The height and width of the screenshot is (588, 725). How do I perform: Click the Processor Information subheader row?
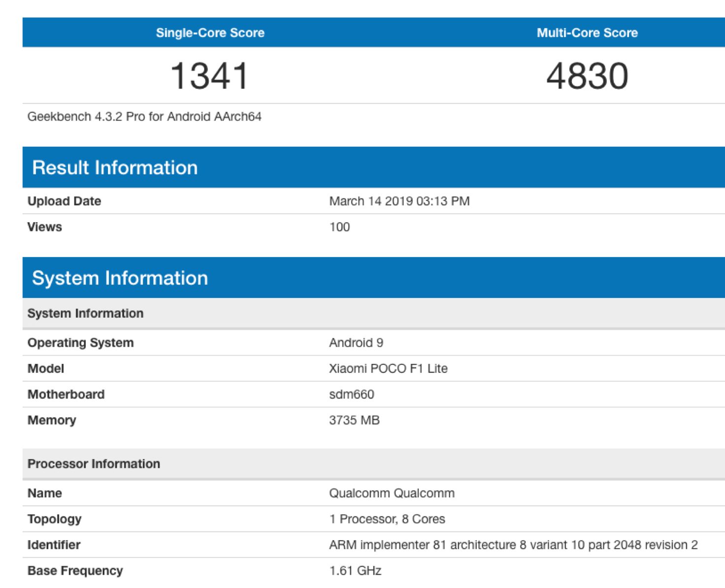tap(94, 464)
